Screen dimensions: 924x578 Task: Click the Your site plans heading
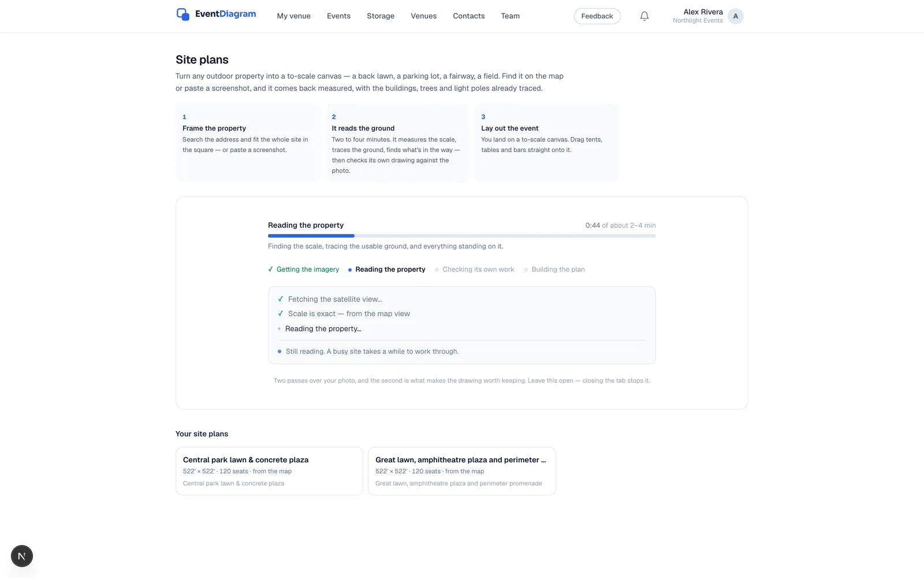click(202, 434)
